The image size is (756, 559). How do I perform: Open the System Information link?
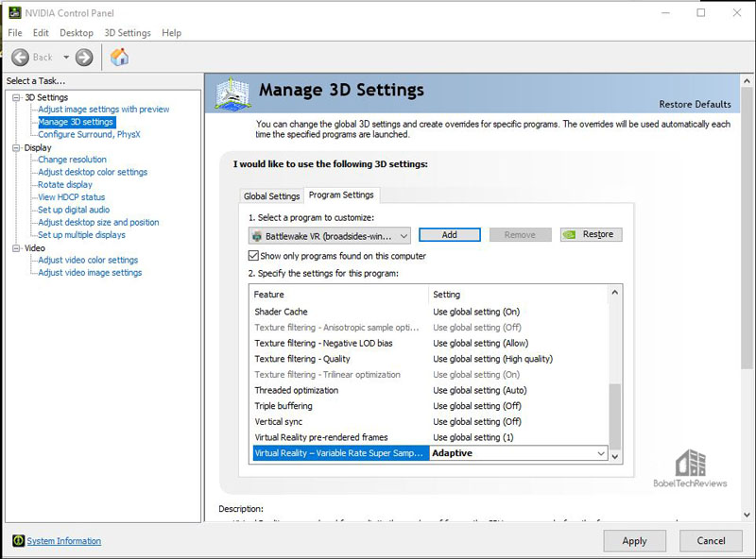(x=64, y=541)
